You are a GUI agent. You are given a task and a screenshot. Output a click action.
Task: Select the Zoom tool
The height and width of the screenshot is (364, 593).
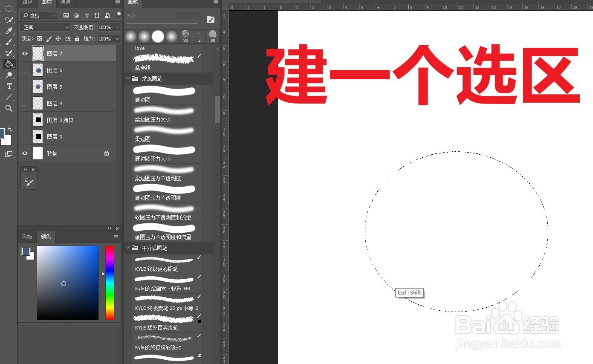pos(9,108)
